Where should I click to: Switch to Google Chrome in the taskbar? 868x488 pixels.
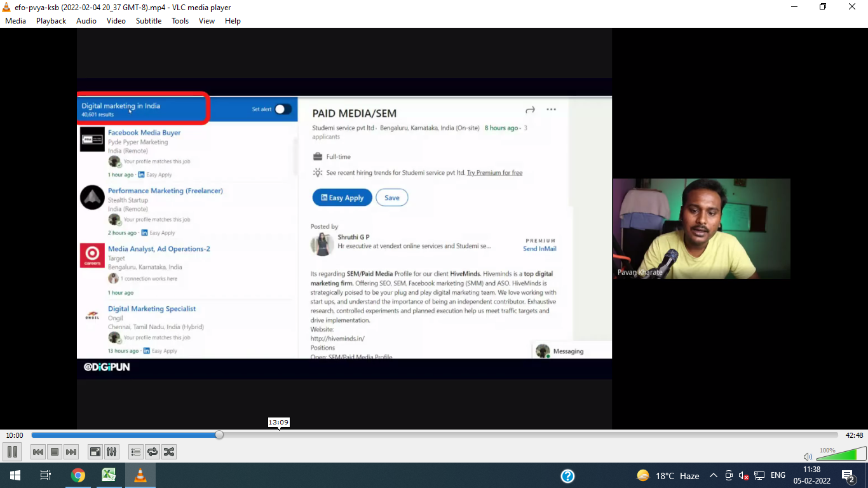(x=78, y=475)
